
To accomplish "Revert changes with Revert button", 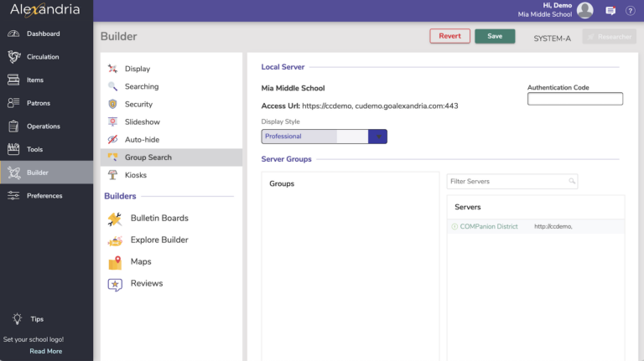I will (x=449, y=36).
